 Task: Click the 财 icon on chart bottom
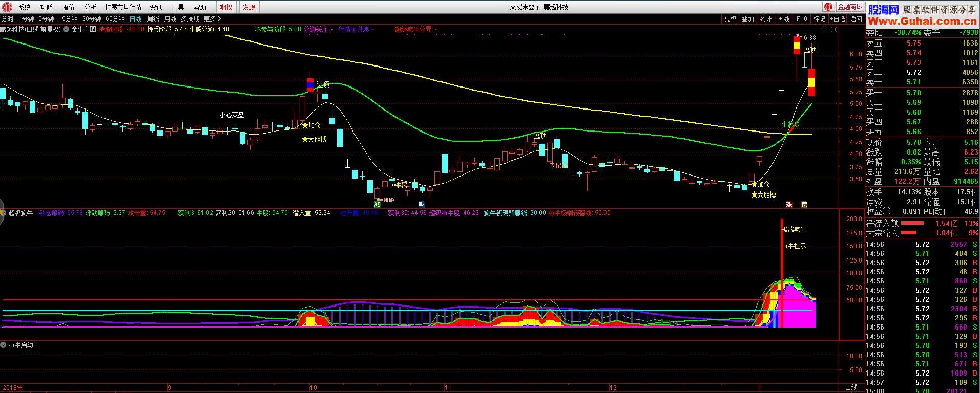coord(422,204)
